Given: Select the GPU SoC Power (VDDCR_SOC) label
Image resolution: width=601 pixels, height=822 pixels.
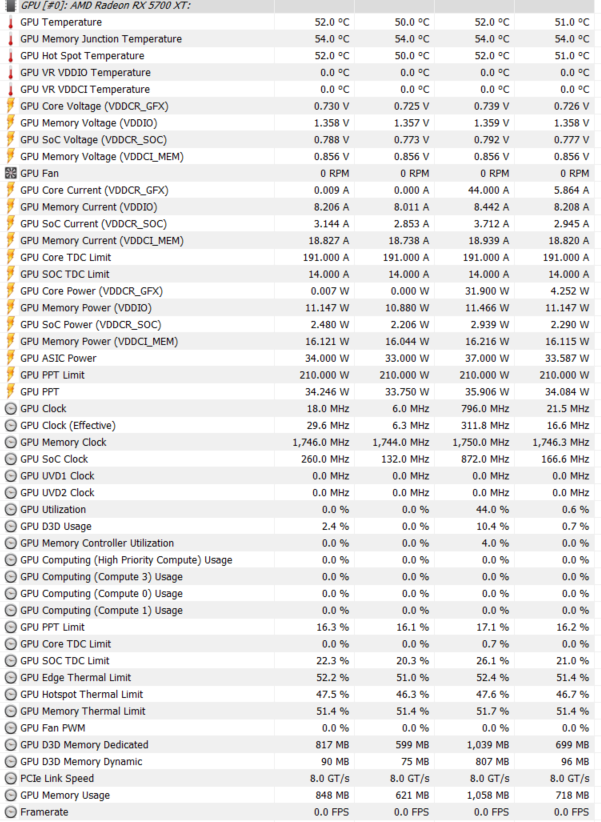Looking at the screenshot, I should (91, 325).
